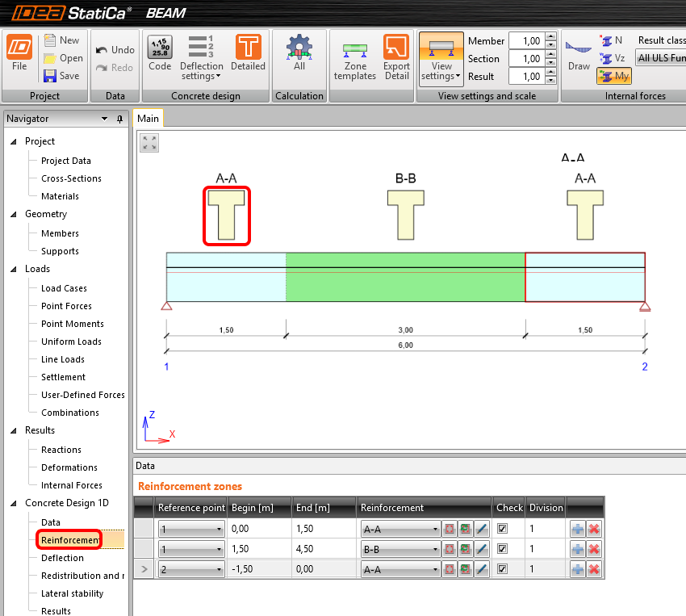Click the fit-to-view icon in Main

pyautogui.click(x=149, y=143)
